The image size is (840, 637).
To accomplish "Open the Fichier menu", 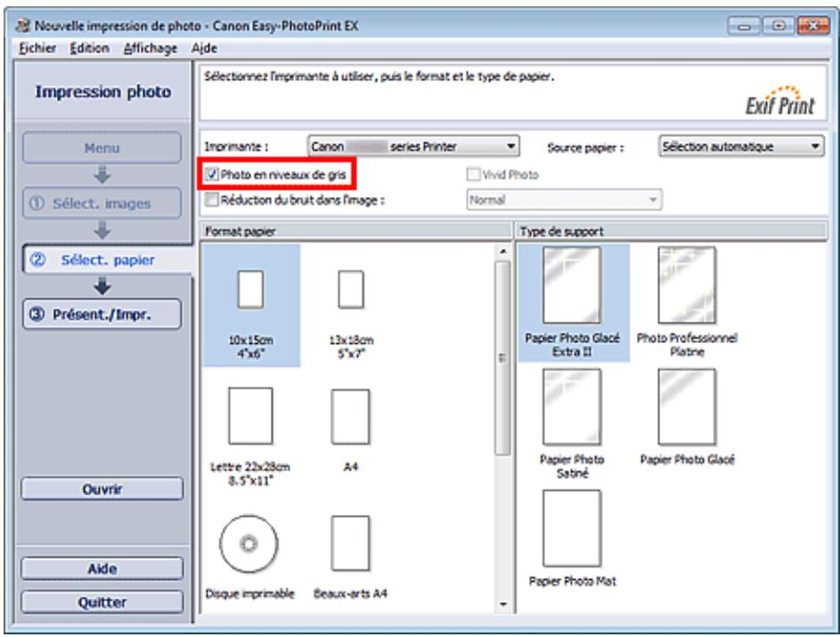I will tap(37, 48).
